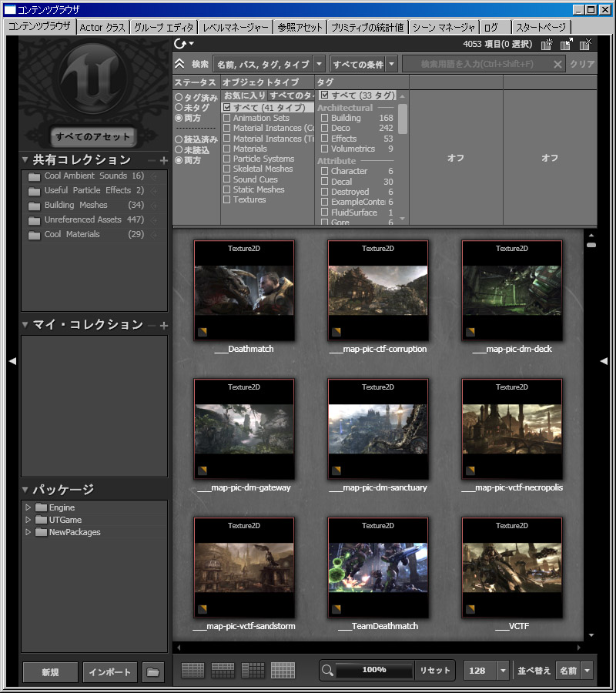Check the Static Meshes object type

[x=226, y=189]
